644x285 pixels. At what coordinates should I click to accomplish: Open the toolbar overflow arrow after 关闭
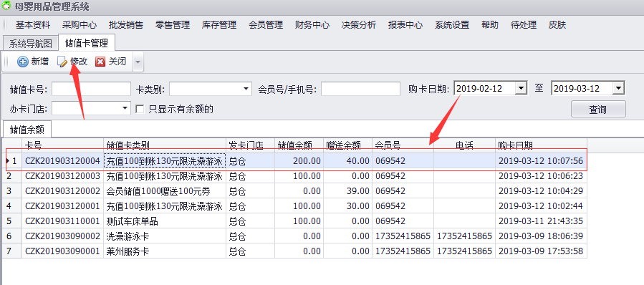138,62
